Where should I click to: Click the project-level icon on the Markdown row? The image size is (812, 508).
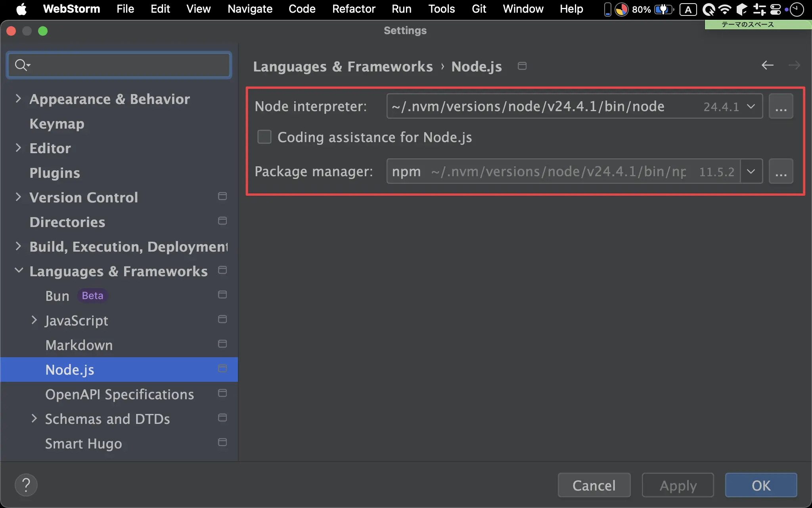coord(222,344)
